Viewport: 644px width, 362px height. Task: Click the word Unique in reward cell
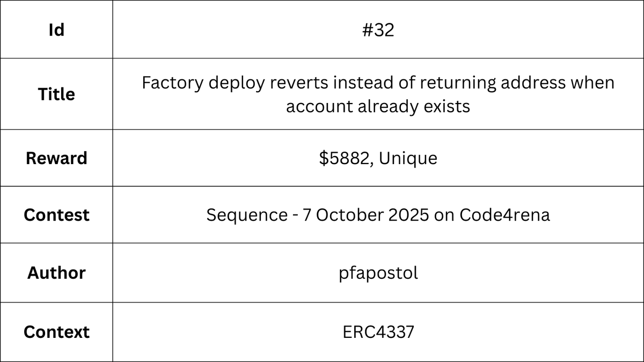(x=408, y=158)
